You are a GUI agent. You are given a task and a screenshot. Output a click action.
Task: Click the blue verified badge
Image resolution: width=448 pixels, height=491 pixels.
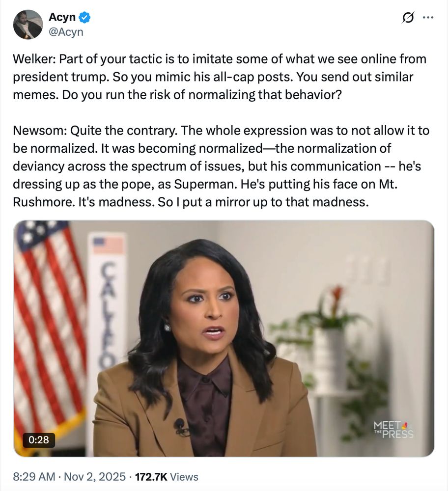click(84, 17)
